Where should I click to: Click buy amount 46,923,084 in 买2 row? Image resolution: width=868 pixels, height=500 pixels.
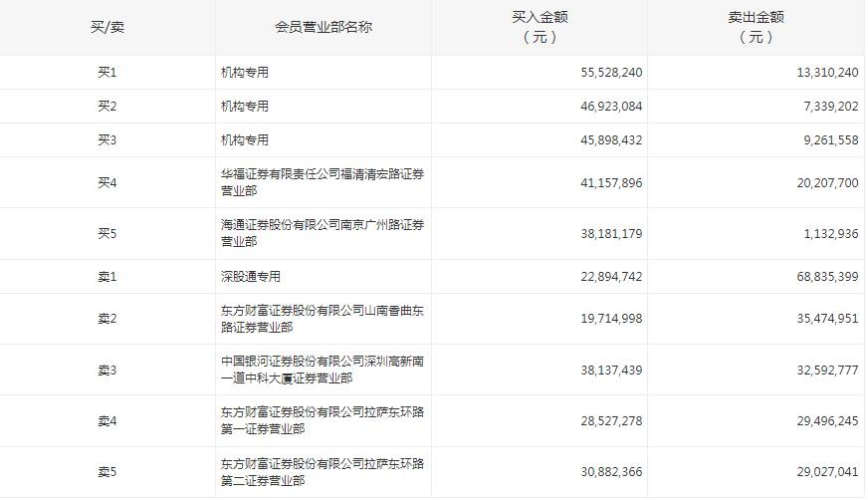click(611, 107)
